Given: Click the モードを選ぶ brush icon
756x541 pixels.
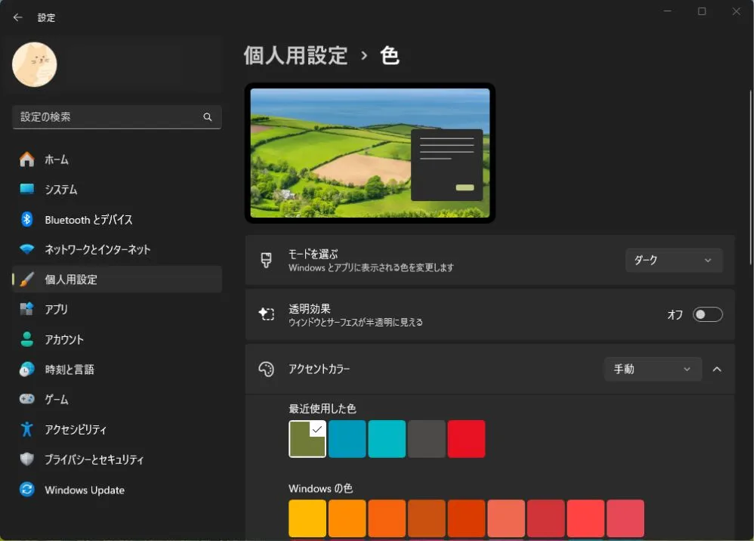Looking at the screenshot, I should click(266, 260).
